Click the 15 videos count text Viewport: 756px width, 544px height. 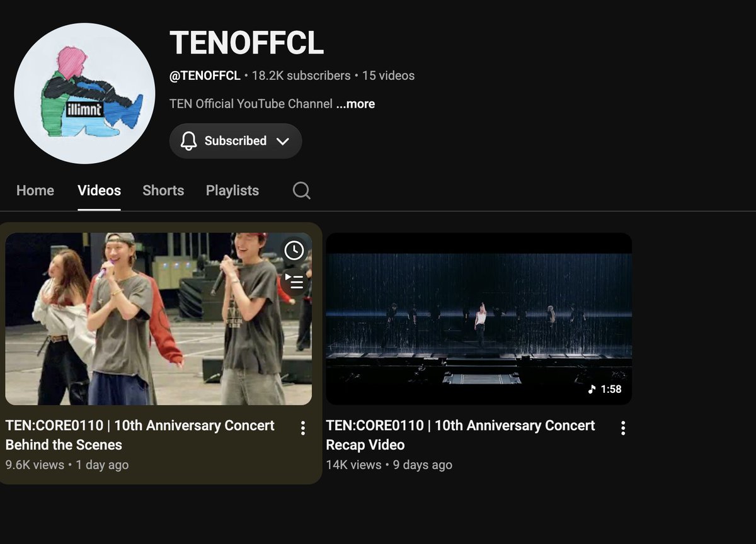(388, 76)
